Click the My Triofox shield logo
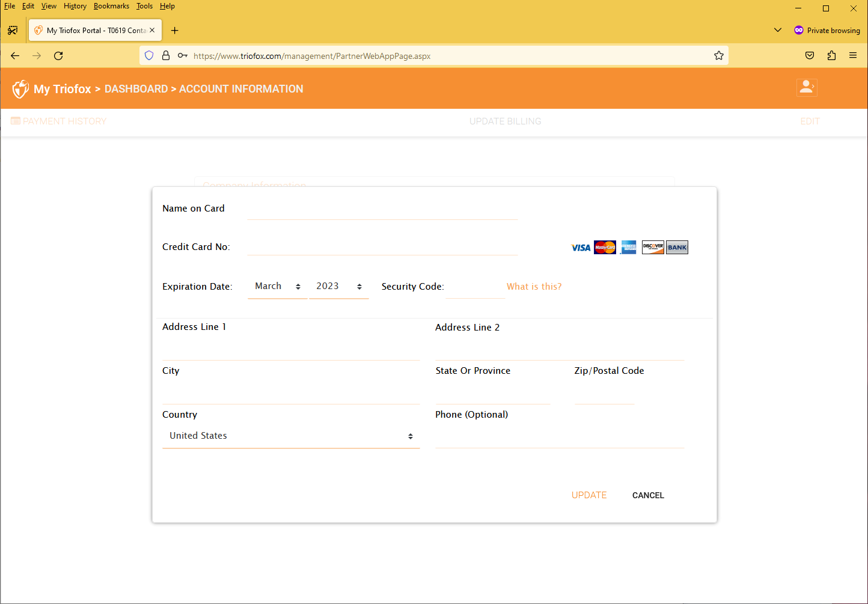This screenshot has width=868, height=604. [x=20, y=88]
